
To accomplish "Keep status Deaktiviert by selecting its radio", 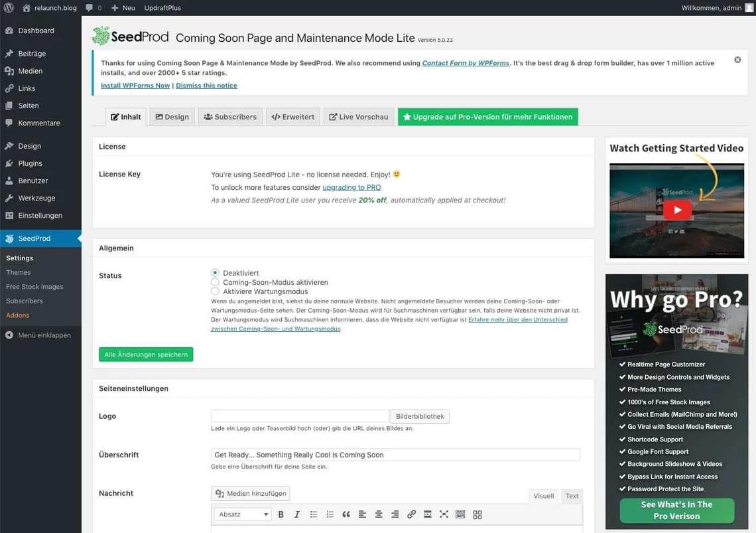I will pos(215,272).
